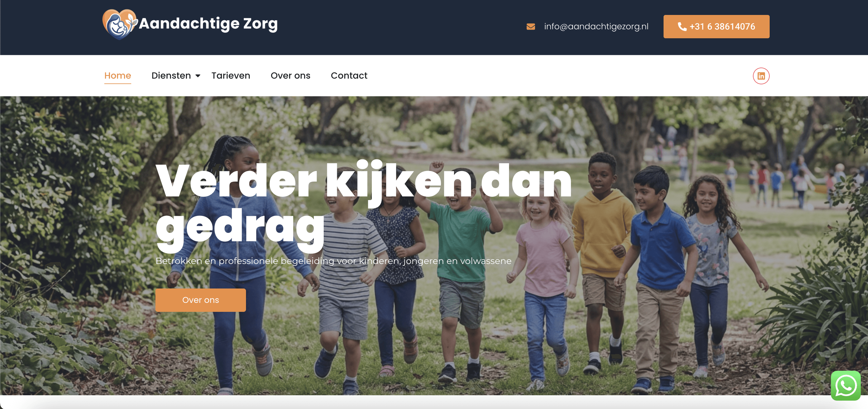
Task: Click the hero subtitle about begeleiding
Action: pos(334,261)
